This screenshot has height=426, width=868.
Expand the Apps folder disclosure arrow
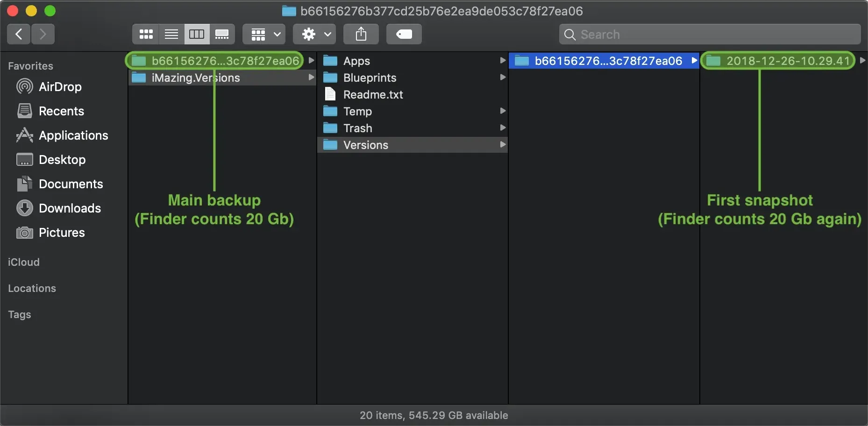coord(502,60)
